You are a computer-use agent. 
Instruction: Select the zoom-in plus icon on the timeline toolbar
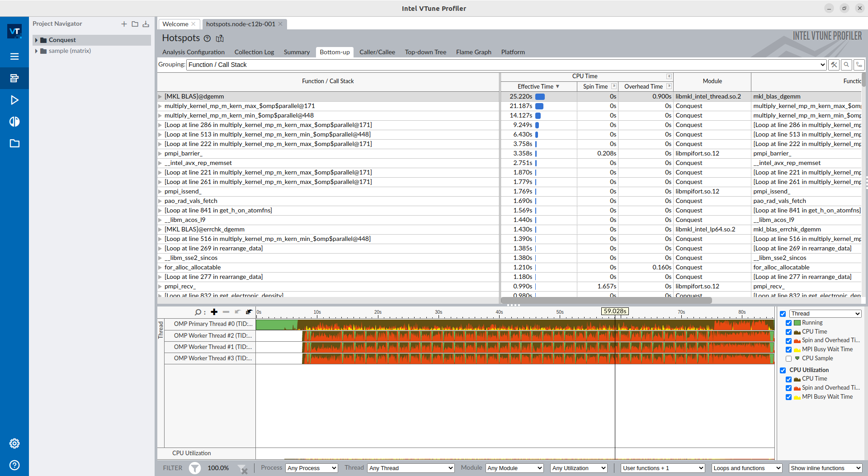[214, 312]
